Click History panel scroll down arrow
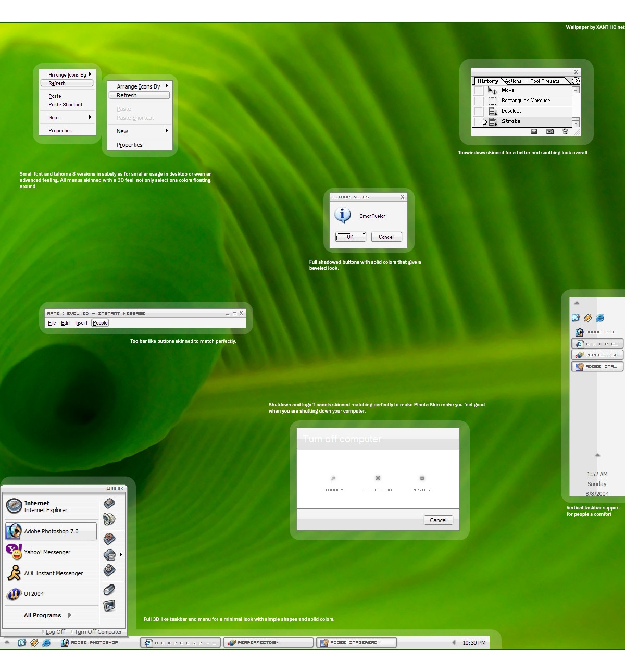Image resolution: width=625 pixels, height=672 pixels. (x=576, y=123)
